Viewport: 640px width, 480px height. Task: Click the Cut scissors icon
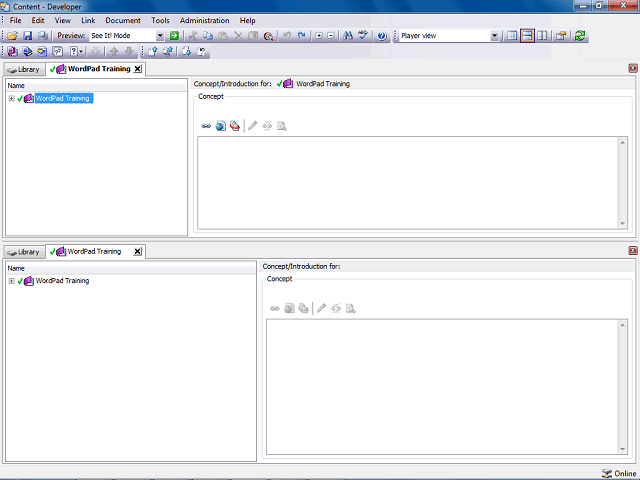click(193, 36)
